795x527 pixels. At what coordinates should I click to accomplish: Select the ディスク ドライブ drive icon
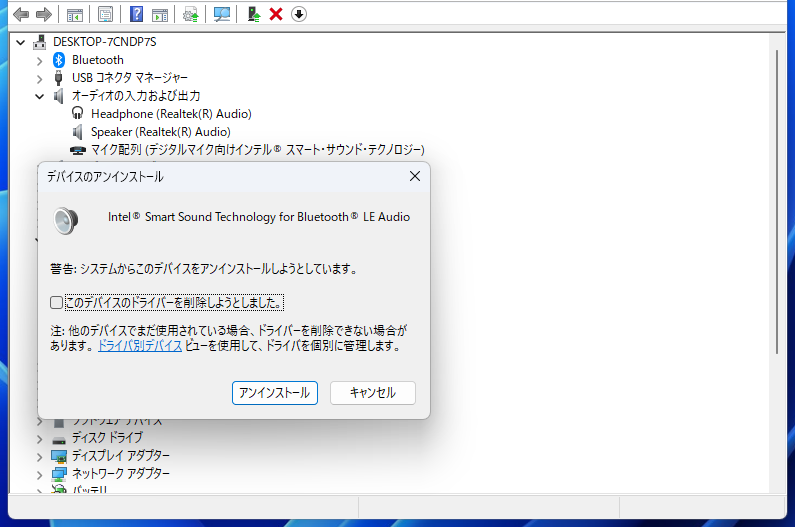click(x=59, y=439)
